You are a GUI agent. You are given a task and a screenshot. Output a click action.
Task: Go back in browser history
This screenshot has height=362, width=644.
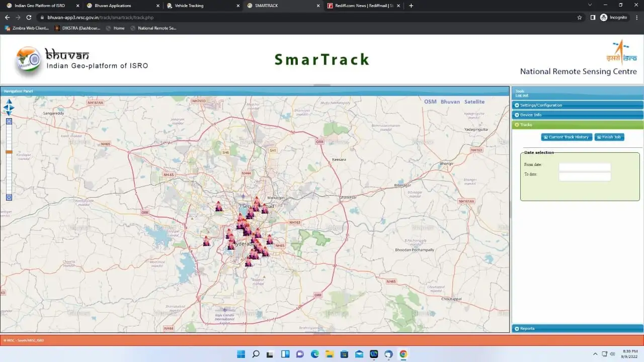7,17
